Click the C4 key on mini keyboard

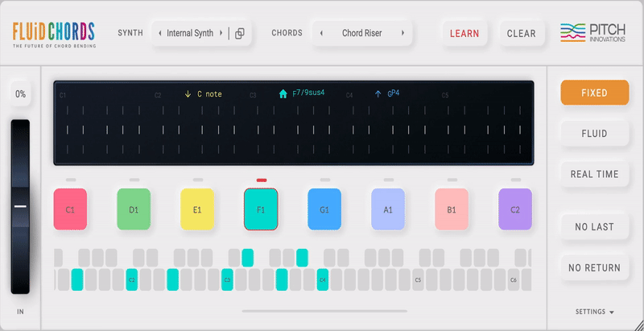[x=323, y=279]
